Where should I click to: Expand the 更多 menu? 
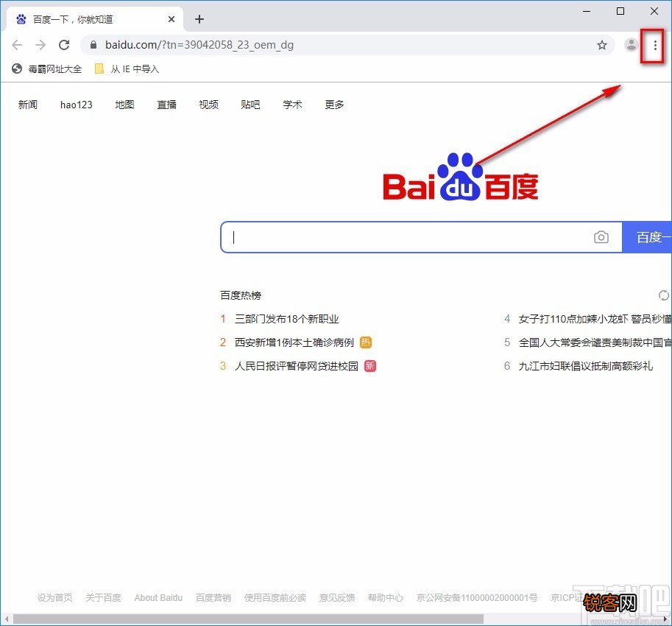click(334, 105)
